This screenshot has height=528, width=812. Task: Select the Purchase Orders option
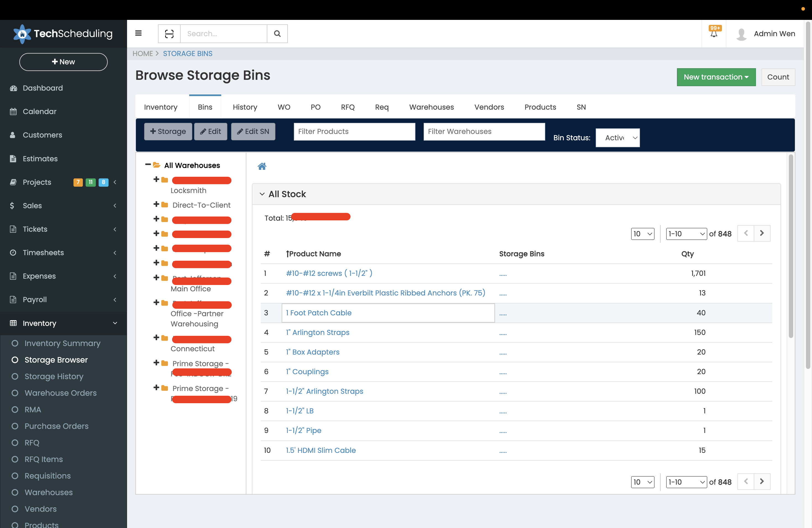point(56,426)
